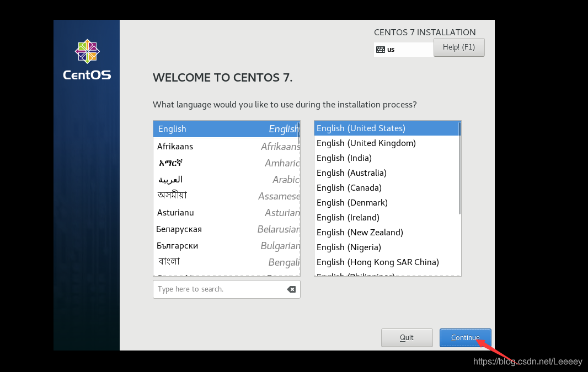Screen dimensions: 588x372
Task: Choose English (United States) locale
Action: click(x=386, y=128)
